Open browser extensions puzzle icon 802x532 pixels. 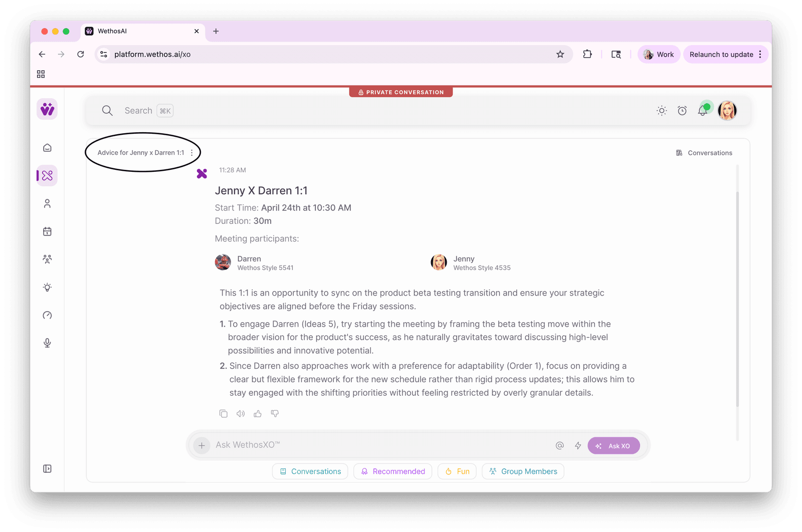[x=587, y=54]
